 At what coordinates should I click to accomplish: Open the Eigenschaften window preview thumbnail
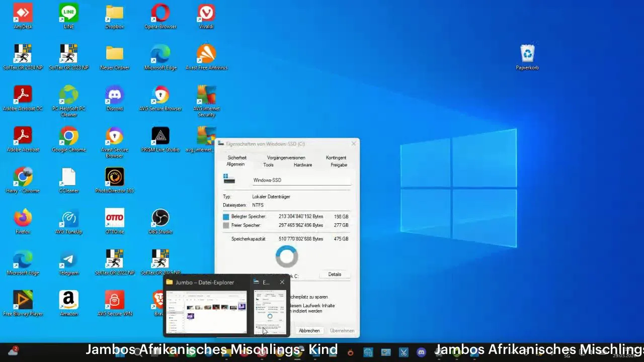(x=270, y=312)
